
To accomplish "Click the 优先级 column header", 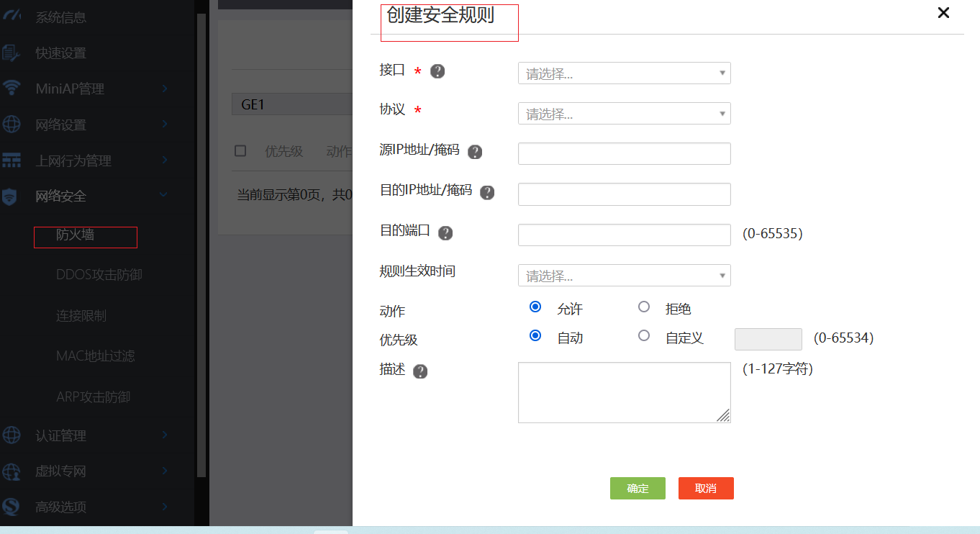I will click(284, 151).
